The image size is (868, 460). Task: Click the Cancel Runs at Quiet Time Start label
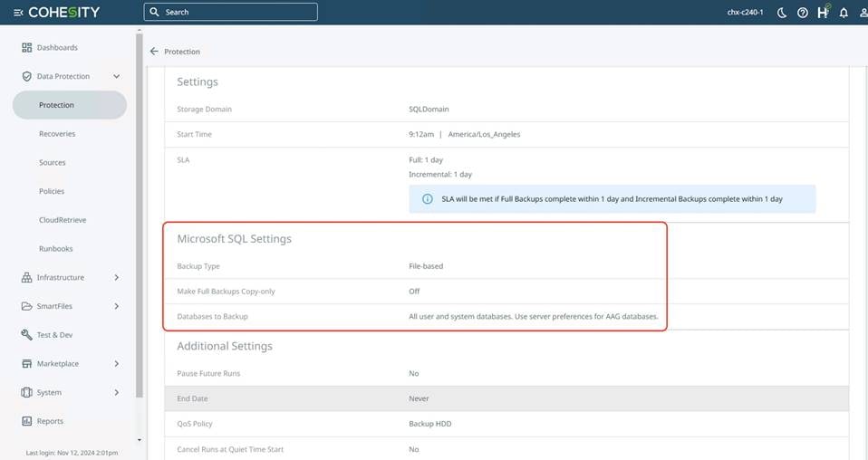coord(230,449)
